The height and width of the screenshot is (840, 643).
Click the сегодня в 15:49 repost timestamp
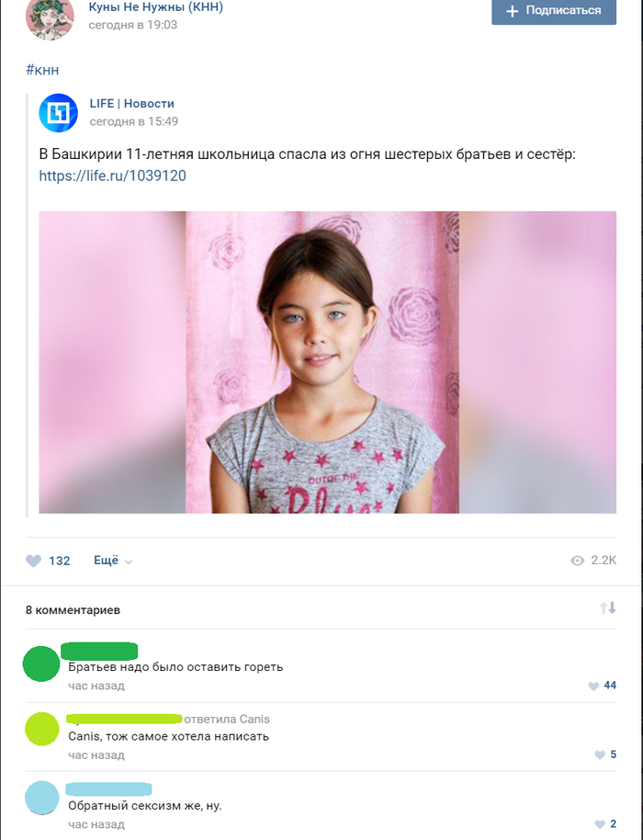134,121
